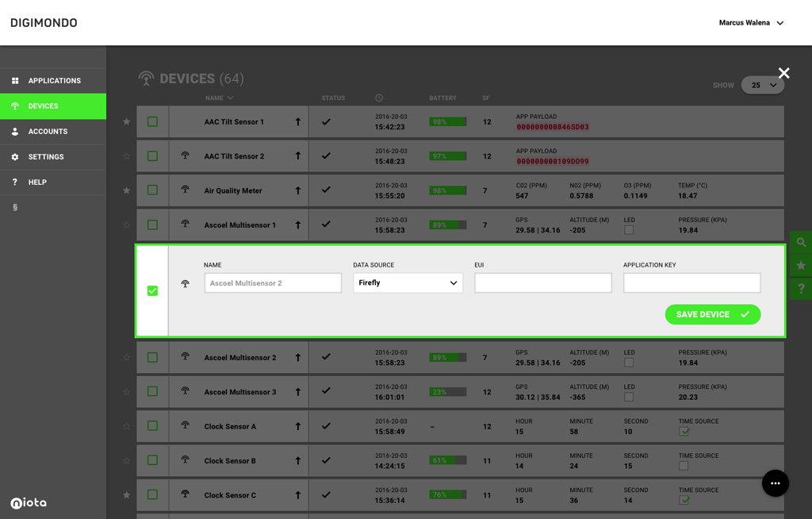The width and height of the screenshot is (812, 519).
Task: Click the uplink arrow for AAC Tilt Sensor 1
Action: pos(298,122)
